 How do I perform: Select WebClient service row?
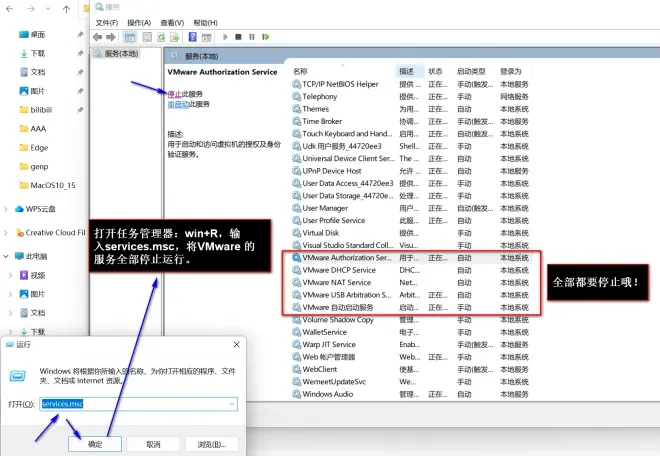(x=410, y=369)
